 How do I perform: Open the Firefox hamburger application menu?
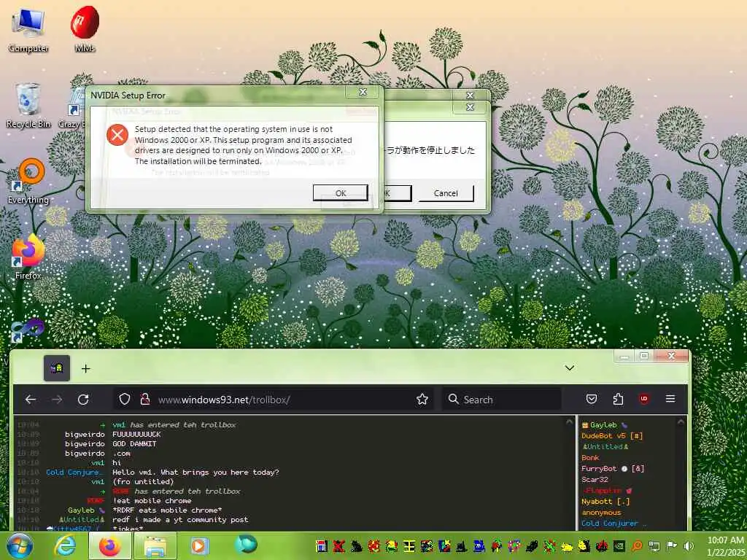point(670,399)
